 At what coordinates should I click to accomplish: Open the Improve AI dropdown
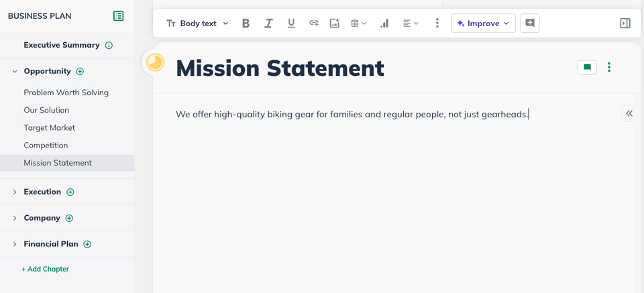(x=484, y=23)
